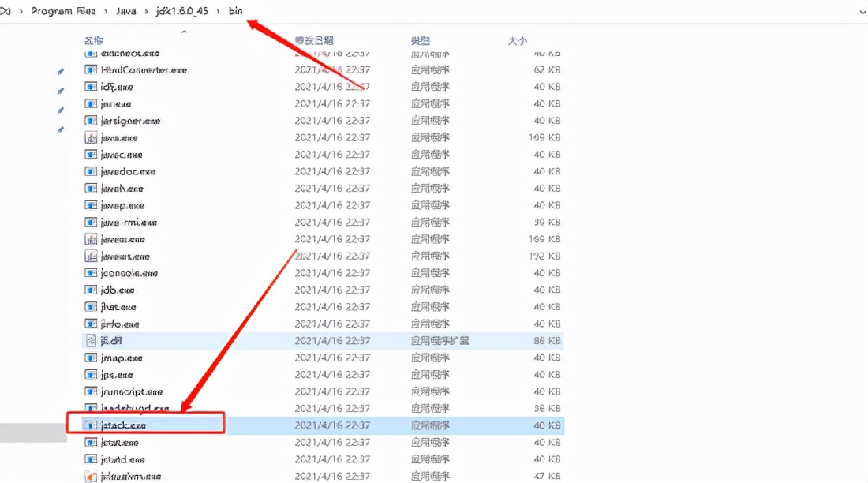Click the modified date of jstack.exe
868x483 pixels.
point(332,425)
